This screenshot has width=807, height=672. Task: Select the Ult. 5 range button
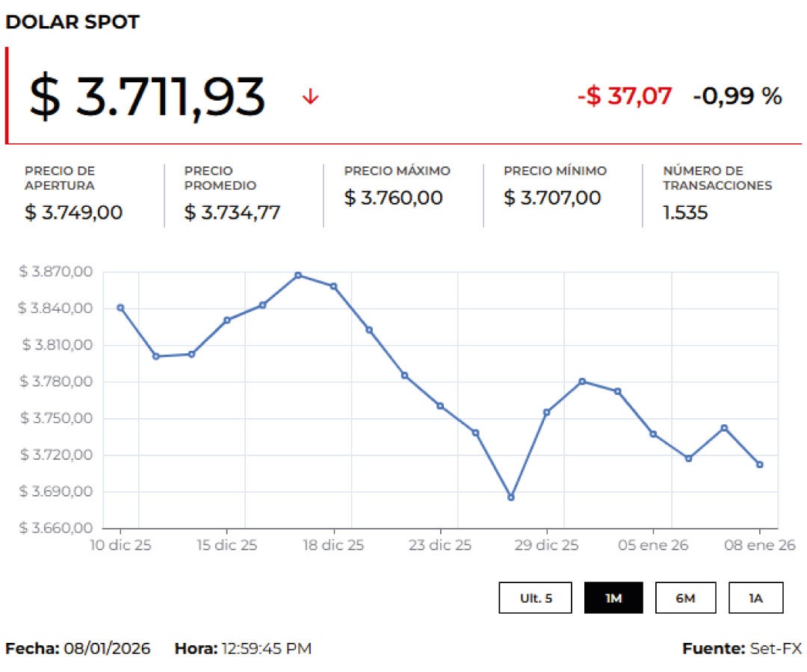(536, 598)
